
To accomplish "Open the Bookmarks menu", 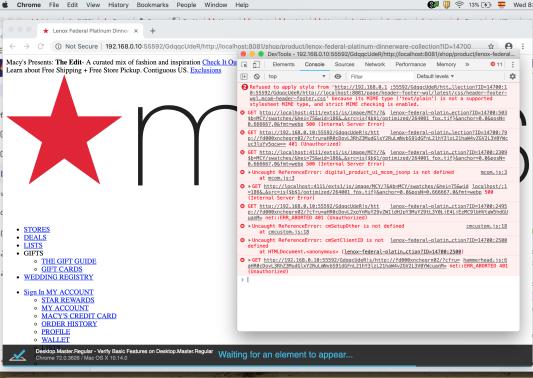I will (x=152, y=5).
